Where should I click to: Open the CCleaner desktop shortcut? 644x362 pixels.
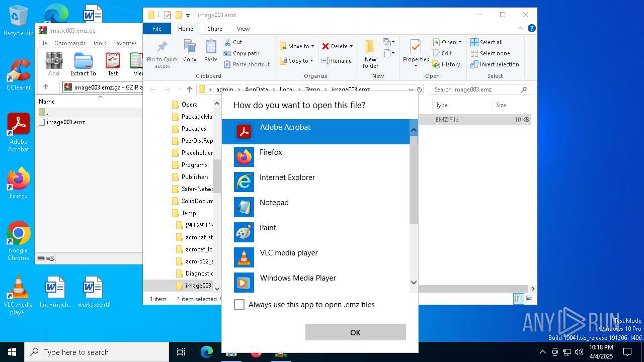(x=19, y=74)
